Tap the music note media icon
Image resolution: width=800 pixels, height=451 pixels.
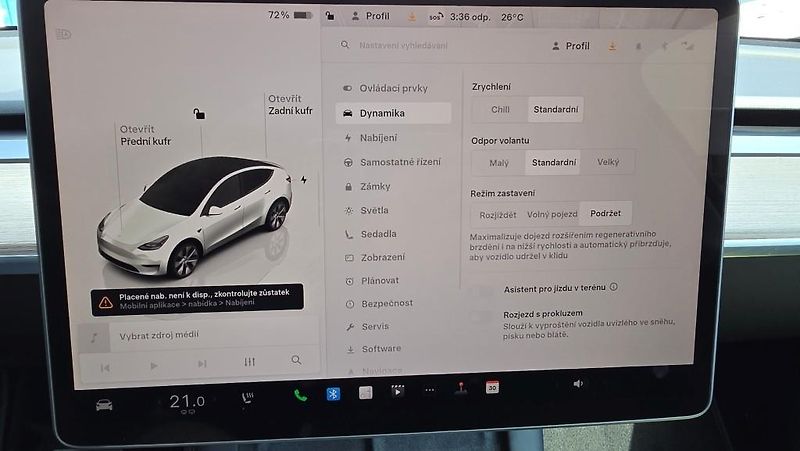(x=94, y=337)
